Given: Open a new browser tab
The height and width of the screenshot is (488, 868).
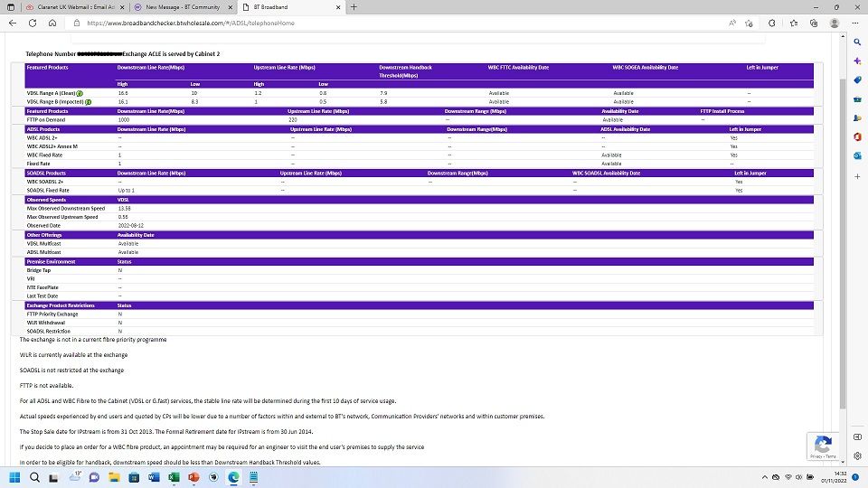Looking at the screenshot, I should tap(353, 7).
